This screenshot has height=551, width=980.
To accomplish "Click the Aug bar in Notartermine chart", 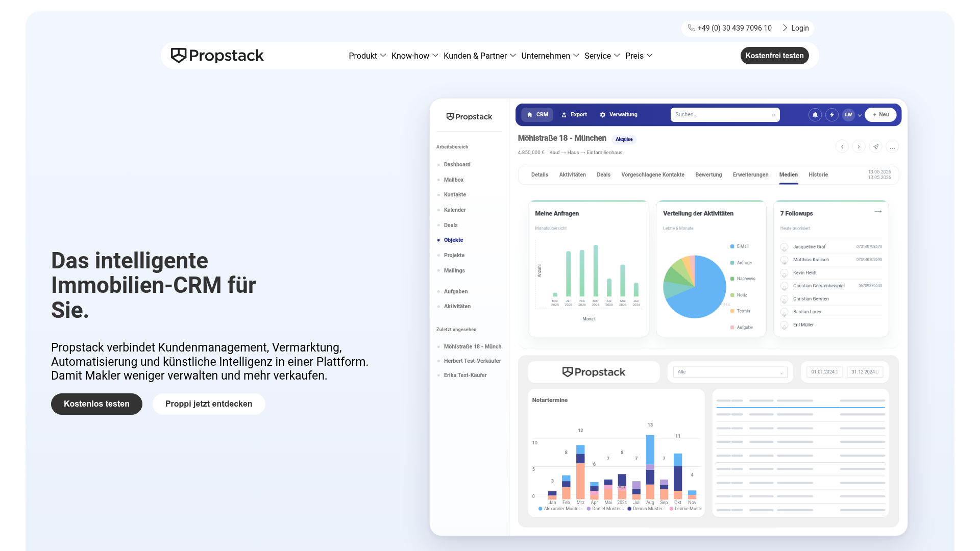I will click(x=650, y=467).
